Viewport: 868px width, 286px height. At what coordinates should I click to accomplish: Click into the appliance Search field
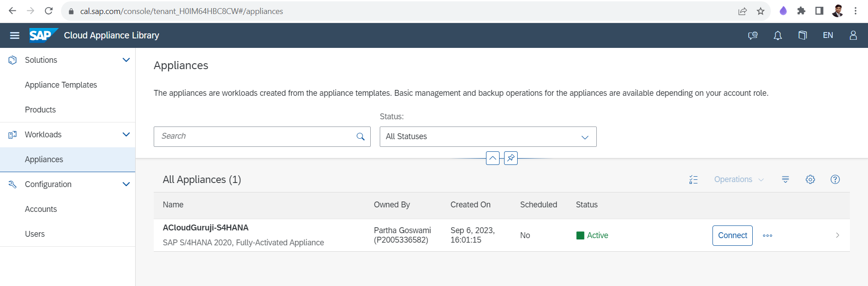tap(255, 136)
